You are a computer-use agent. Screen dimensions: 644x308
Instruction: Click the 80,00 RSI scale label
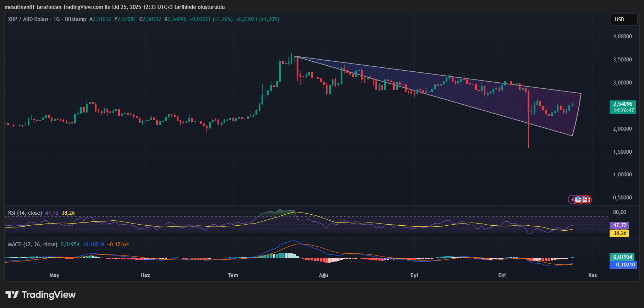click(x=620, y=212)
